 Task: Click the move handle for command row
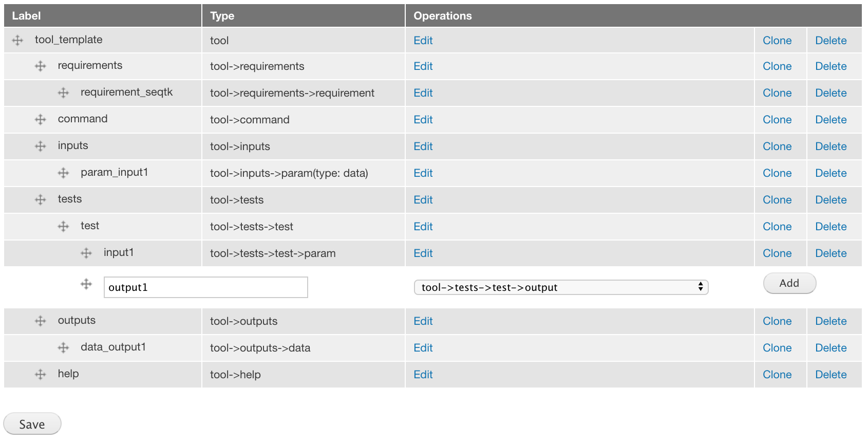(x=41, y=119)
